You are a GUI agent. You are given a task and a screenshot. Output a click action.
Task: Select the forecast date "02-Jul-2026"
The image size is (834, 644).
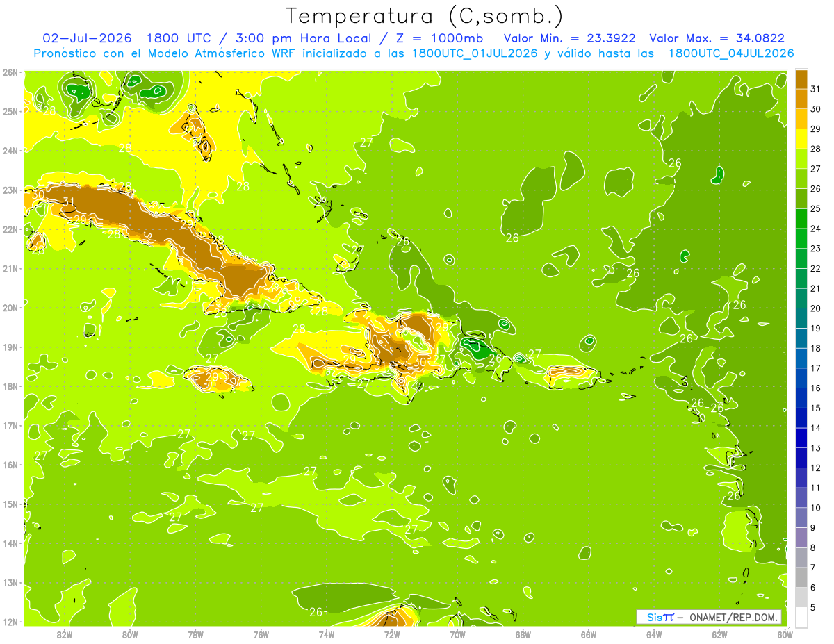[87, 38]
